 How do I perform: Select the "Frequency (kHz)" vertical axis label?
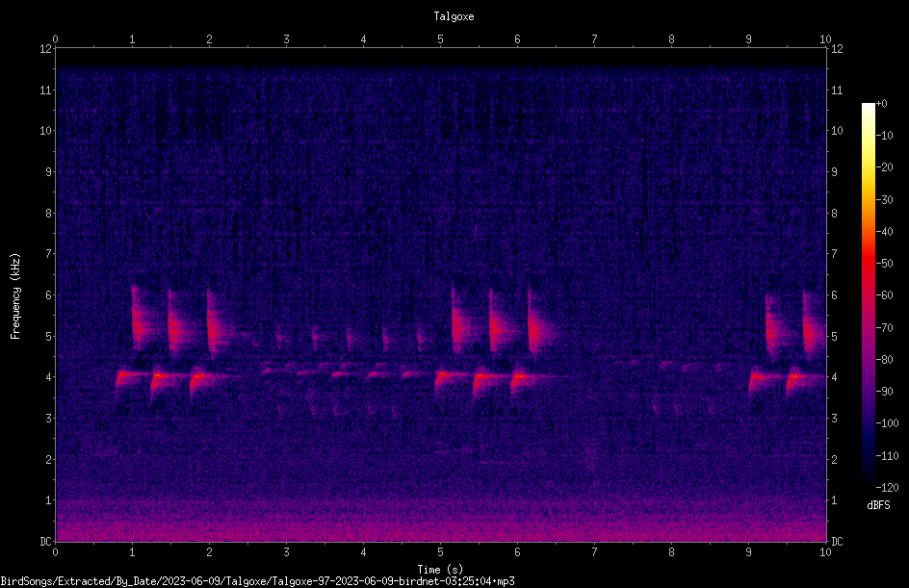[15, 296]
